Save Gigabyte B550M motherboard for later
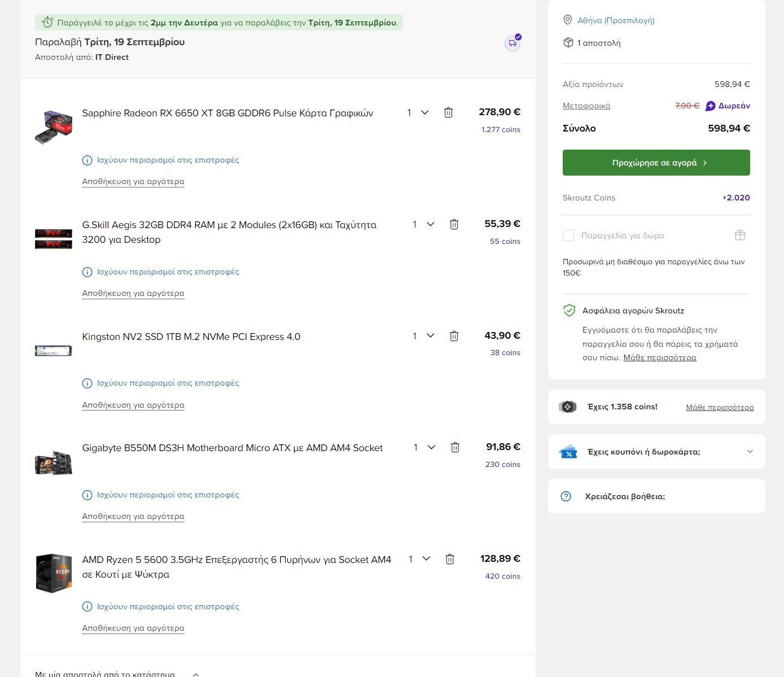This screenshot has height=677, width=784. [x=133, y=516]
